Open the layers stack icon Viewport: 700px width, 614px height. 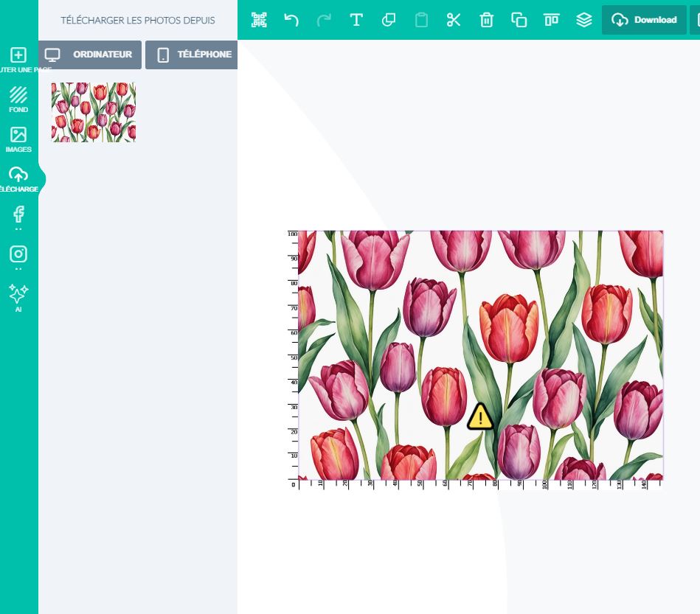(584, 20)
